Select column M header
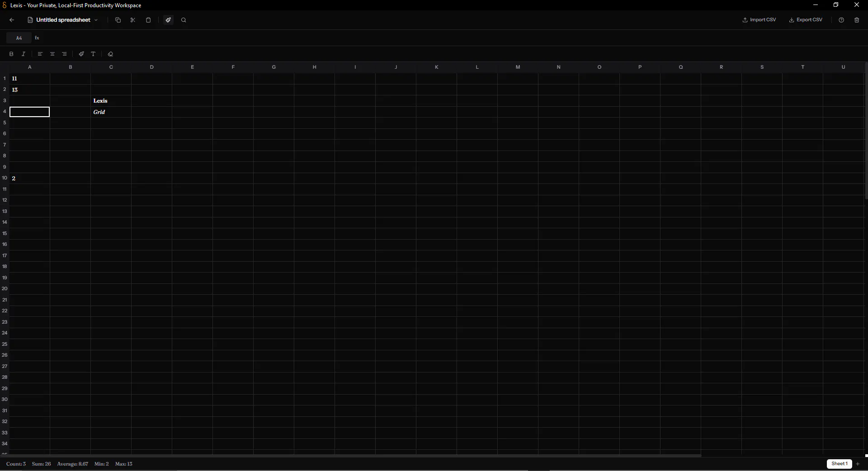Screen dimensions: 868x471 (518, 67)
